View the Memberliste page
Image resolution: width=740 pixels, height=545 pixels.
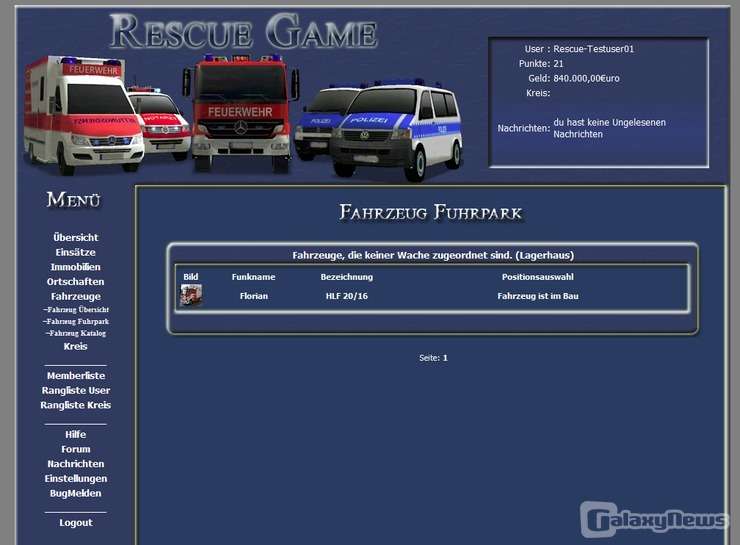[x=76, y=376]
